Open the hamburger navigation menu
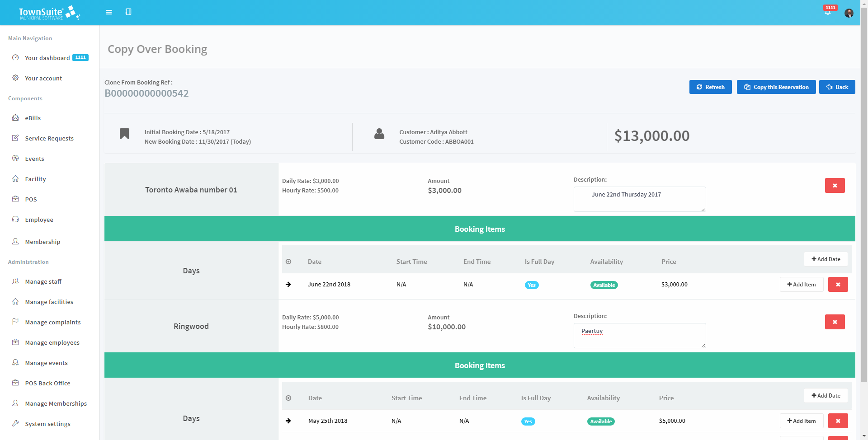The image size is (868, 440). (108, 12)
